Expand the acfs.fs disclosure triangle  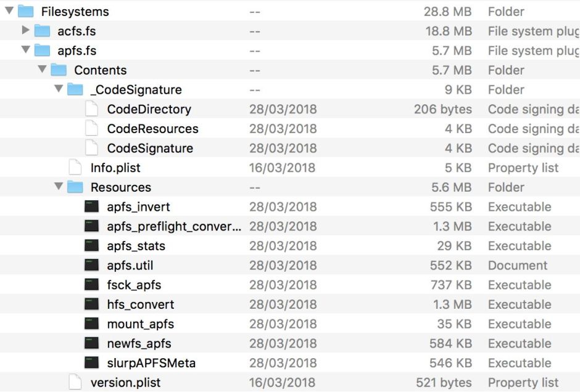25,30
